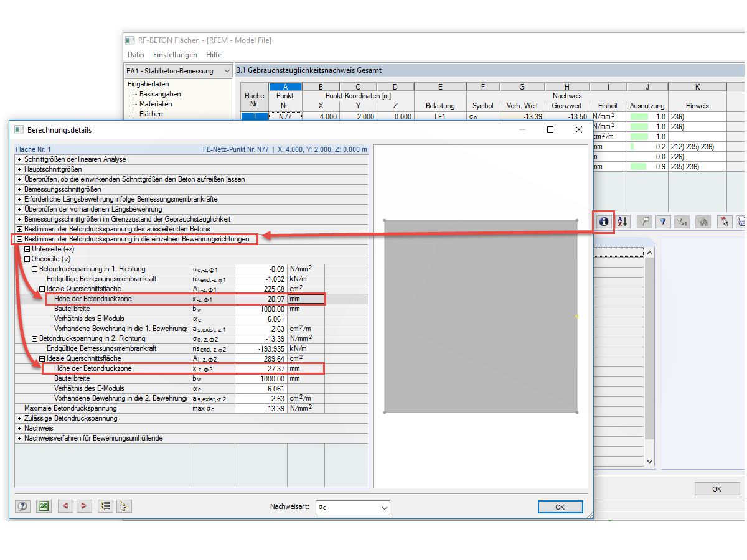747x560 pixels.
Task: Click the filter greater-than-one icon
Action: [684, 222]
